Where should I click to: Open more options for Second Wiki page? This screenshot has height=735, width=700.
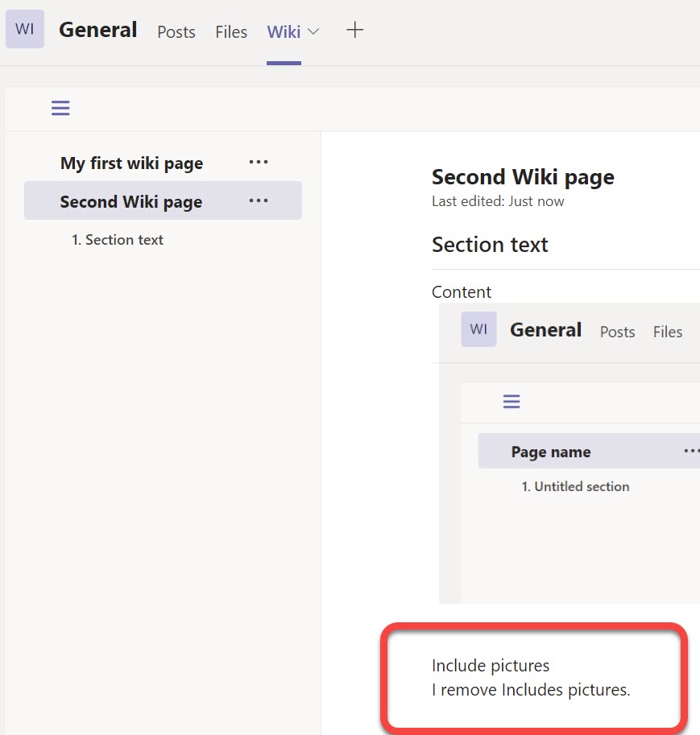point(259,201)
